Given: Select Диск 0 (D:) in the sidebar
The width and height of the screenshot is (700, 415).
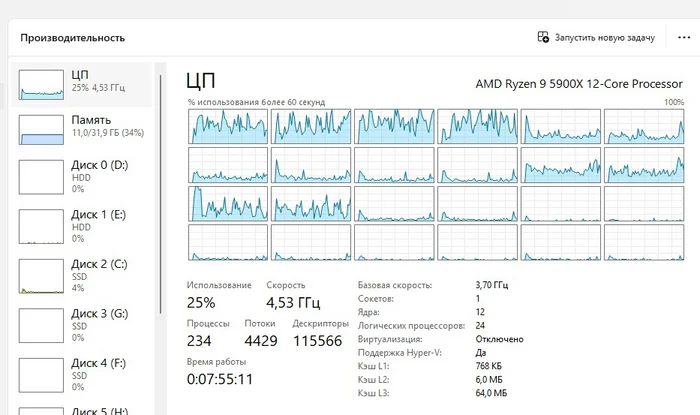Looking at the screenshot, I should pos(81,177).
